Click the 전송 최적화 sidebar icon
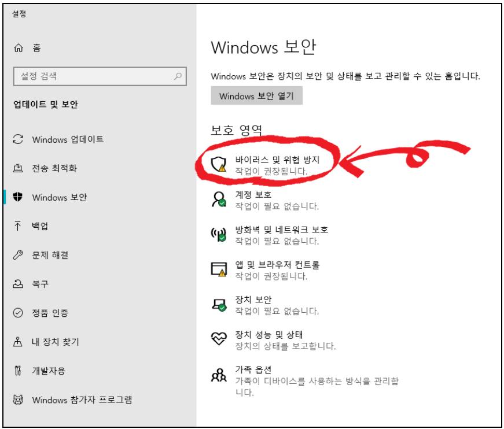This screenshot has width=504, height=429. (18, 168)
